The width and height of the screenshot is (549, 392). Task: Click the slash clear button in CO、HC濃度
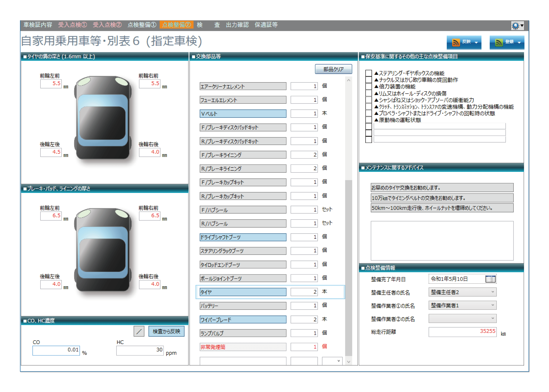click(139, 331)
